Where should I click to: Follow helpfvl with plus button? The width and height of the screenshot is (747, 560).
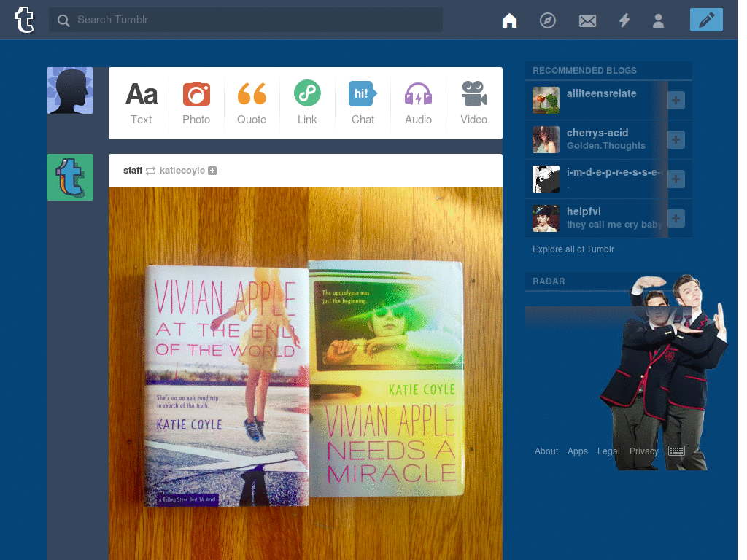[676, 219]
